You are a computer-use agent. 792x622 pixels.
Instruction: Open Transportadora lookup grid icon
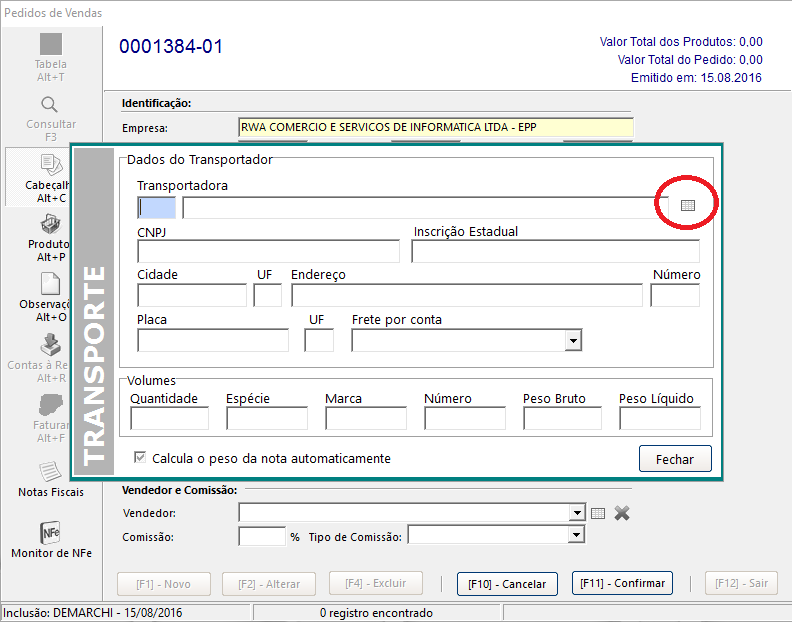[687, 205]
